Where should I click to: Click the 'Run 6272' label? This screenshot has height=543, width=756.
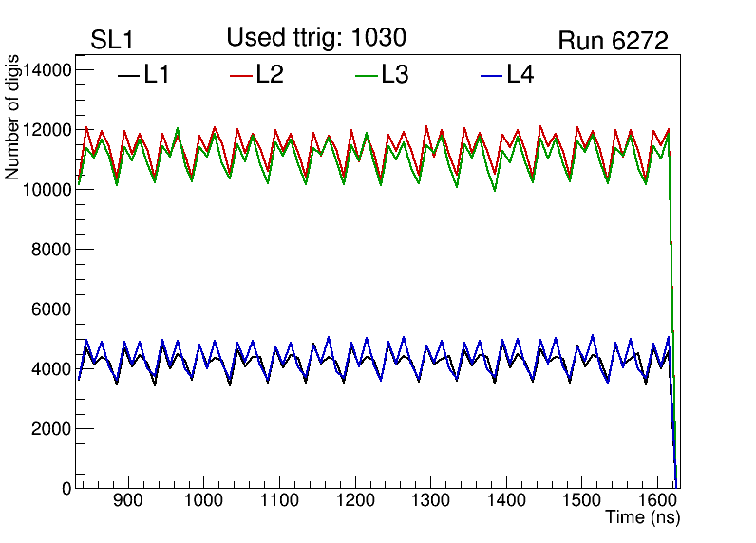point(613,42)
